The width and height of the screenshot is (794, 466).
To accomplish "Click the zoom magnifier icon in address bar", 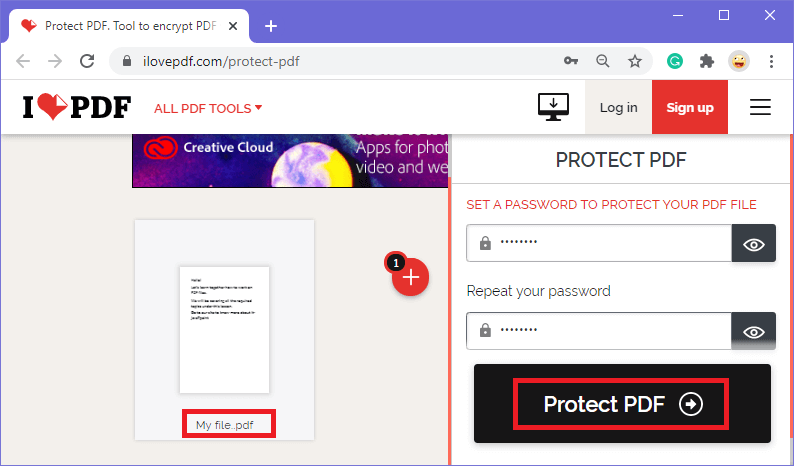I will [603, 61].
